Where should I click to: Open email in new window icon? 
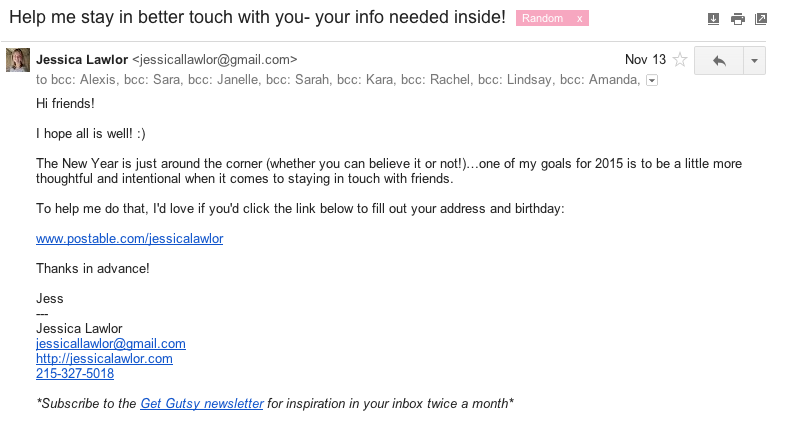coord(761,19)
